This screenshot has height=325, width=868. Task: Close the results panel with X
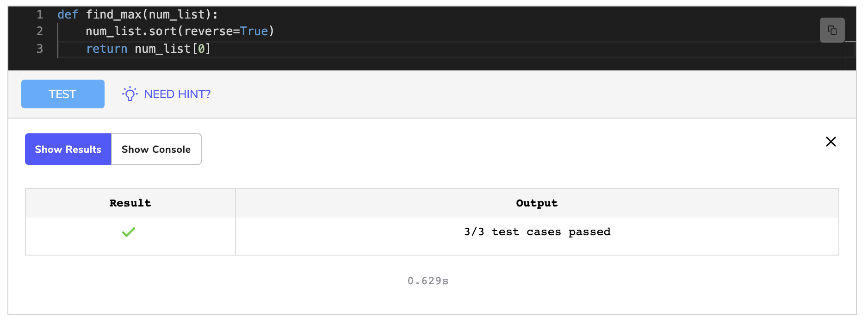click(831, 142)
